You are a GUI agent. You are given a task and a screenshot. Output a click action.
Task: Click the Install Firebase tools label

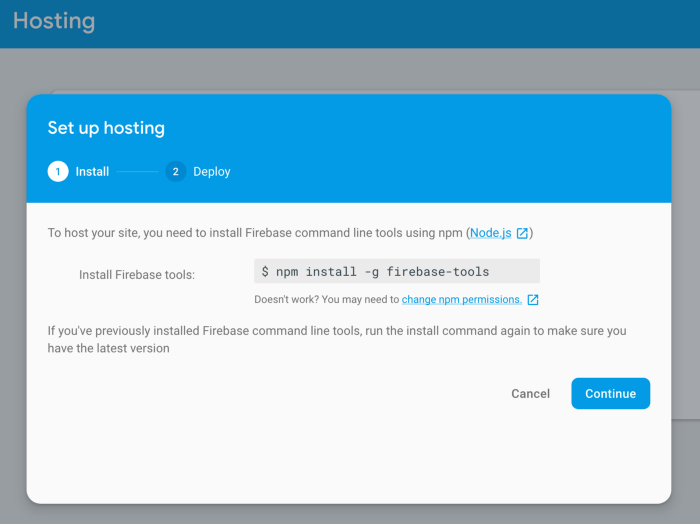(137, 274)
